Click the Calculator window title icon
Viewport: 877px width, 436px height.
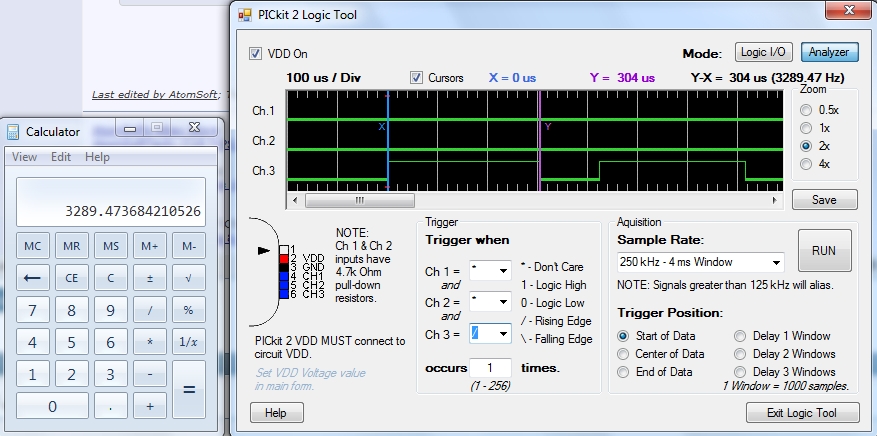pos(12,132)
